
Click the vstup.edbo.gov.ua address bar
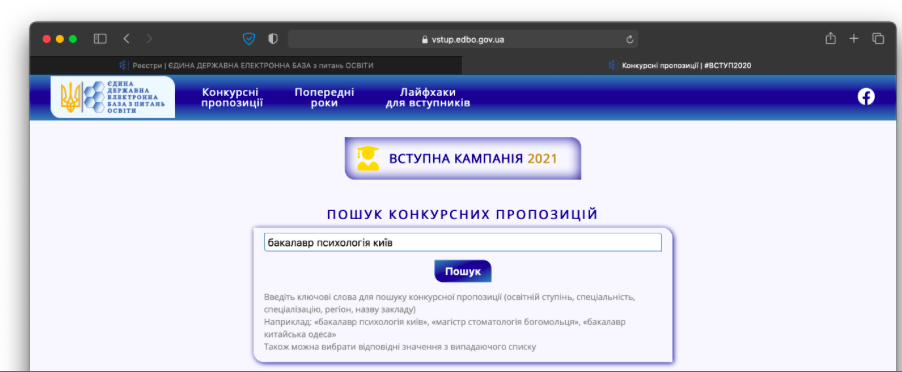coord(463,40)
